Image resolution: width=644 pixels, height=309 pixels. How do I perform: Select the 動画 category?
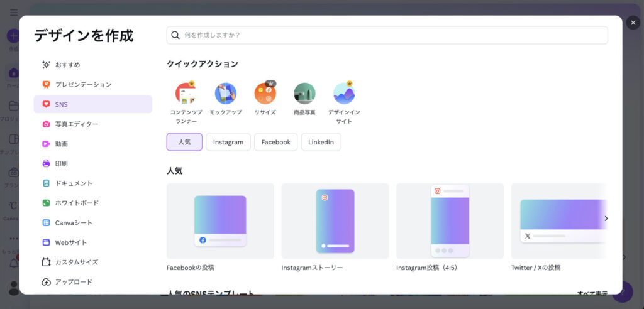[x=62, y=144]
